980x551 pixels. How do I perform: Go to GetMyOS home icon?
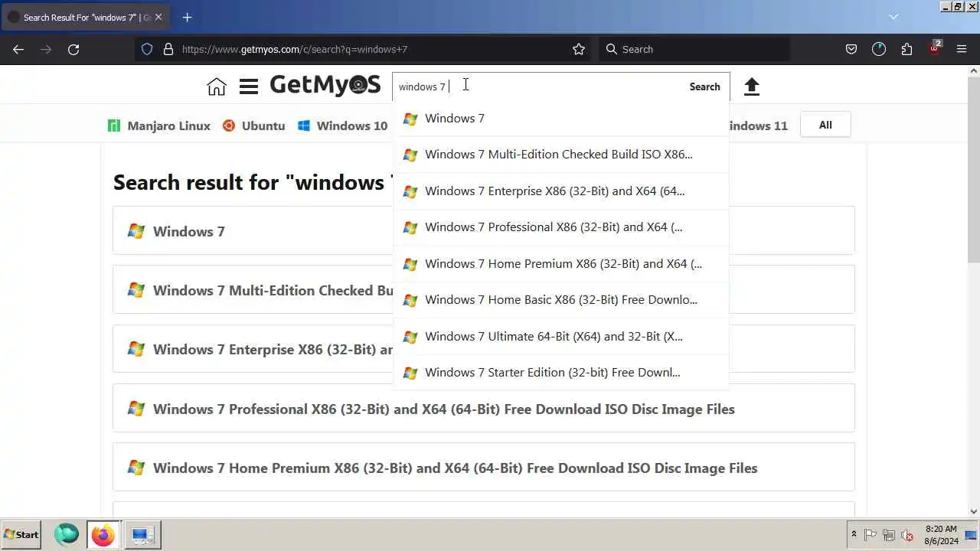(217, 86)
